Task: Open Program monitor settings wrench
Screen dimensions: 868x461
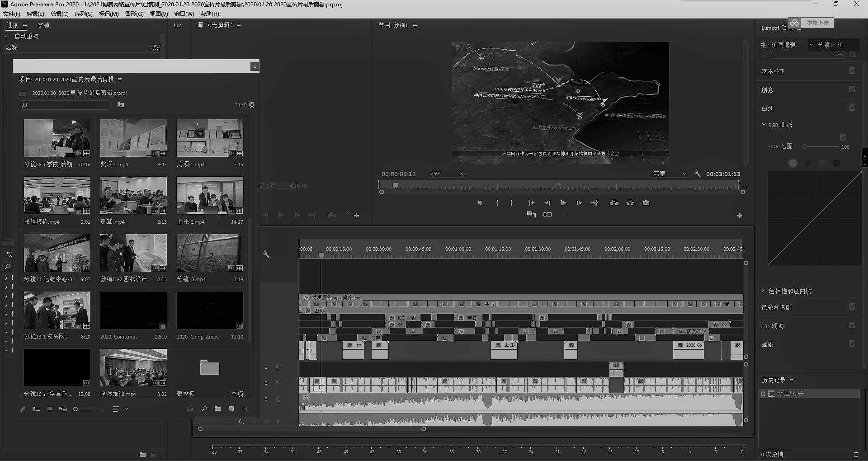Action: coord(698,174)
